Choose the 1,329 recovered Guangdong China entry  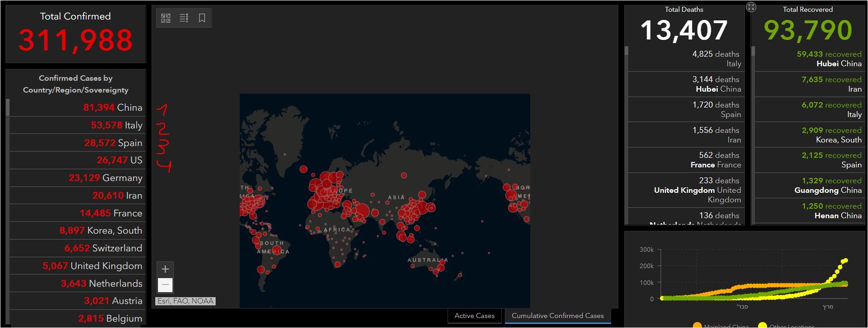pos(809,186)
